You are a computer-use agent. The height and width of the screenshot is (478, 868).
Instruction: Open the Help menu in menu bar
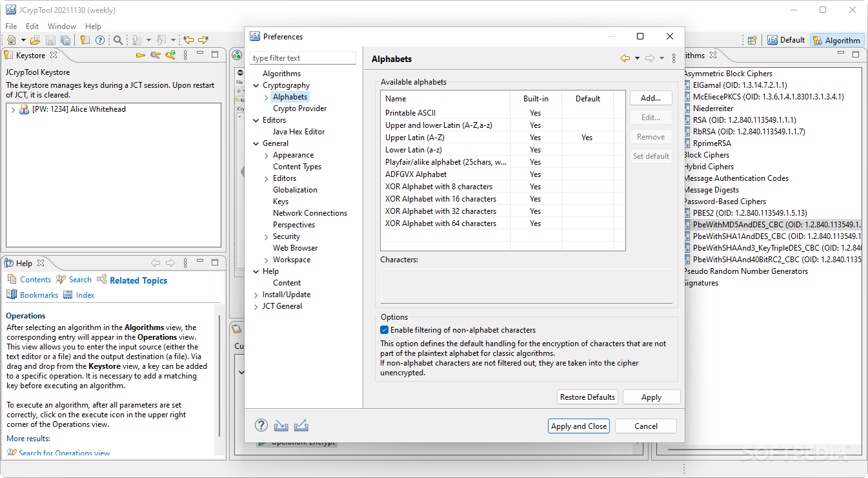[x=93, y=26]
